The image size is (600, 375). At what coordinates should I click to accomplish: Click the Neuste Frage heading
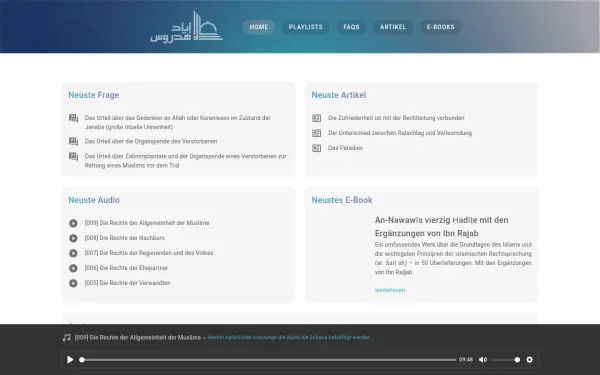(94, 95)
